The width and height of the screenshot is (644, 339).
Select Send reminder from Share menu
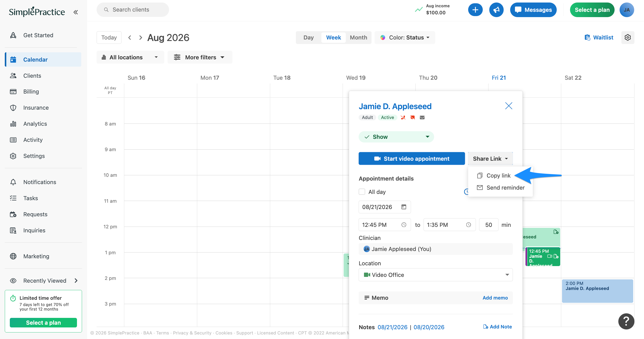click(501, 188)
